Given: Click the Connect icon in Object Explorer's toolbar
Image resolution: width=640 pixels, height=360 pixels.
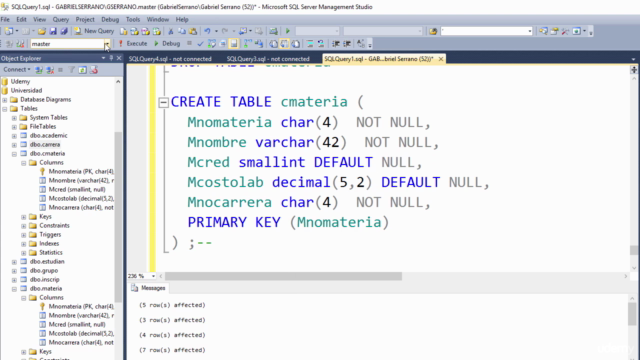Looking at the screenshot, I should (39, 70).
